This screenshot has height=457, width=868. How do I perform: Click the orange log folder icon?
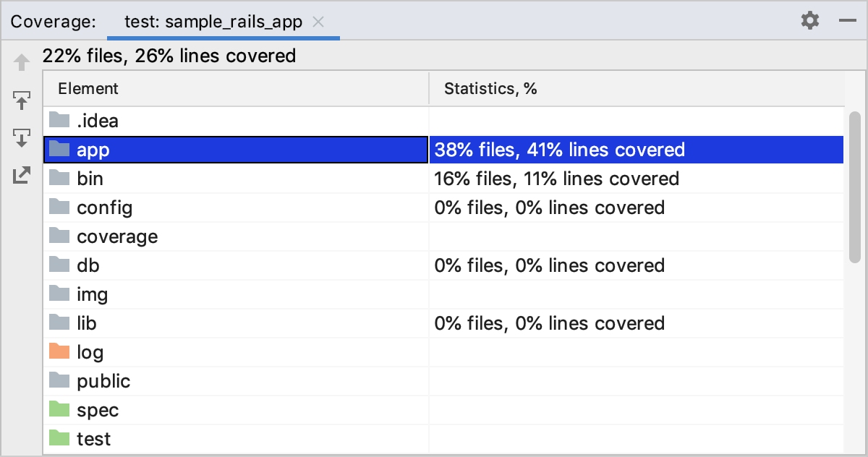(x=60, y=352)
